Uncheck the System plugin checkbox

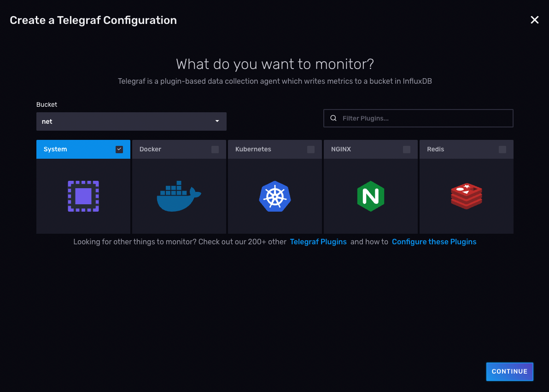coord(119,150)
